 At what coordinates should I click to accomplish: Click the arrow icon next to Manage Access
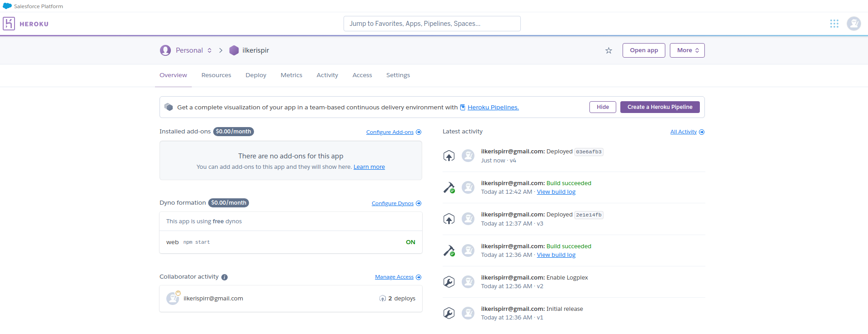click(419, 277)
